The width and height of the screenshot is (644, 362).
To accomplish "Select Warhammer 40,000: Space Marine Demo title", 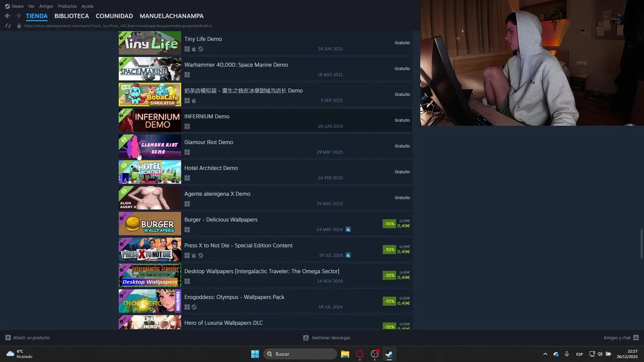I will click(x=236, y=65).
